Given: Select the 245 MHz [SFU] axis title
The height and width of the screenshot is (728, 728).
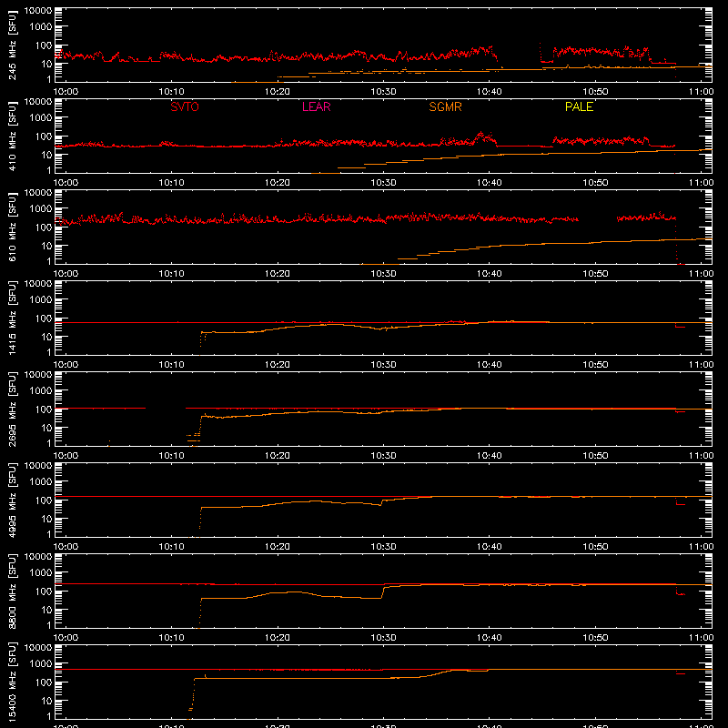Looking at the screenshot, I should coord(12,45).
